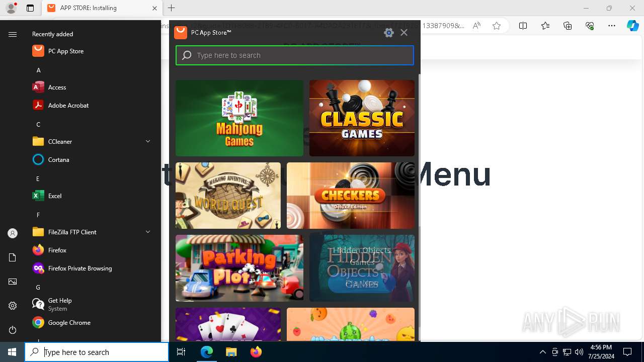Open Documents from Start sidebar
Screen dimensions: 644x362
[13, 257]
